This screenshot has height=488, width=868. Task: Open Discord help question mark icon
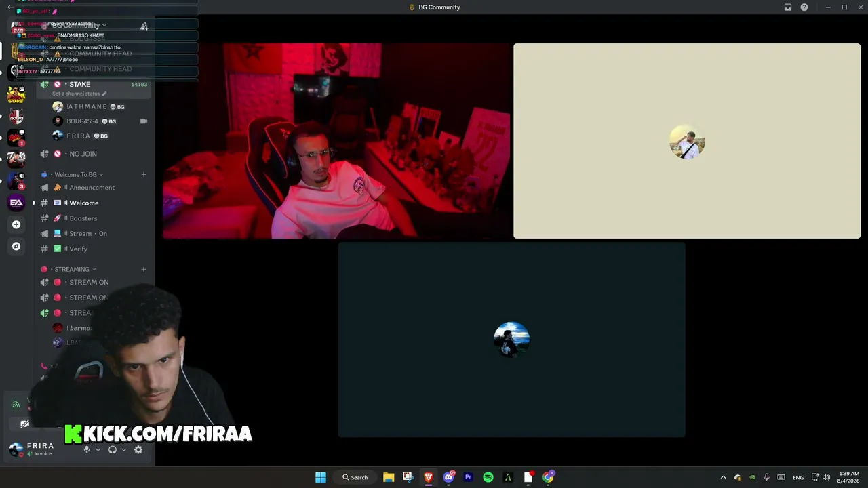(804, 7)
